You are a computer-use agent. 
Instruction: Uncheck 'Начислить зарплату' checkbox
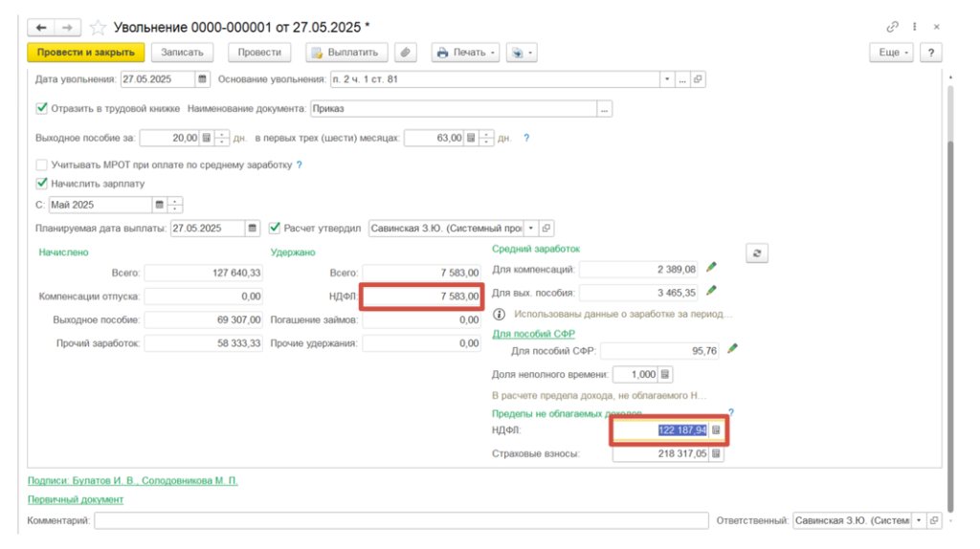(41, 183)
